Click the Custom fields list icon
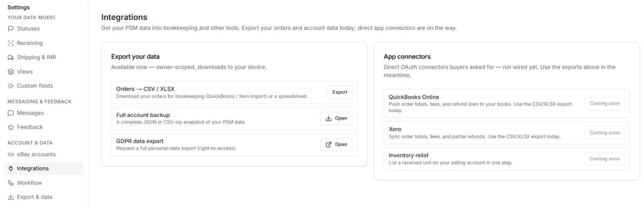Viewport: 644px width, 212px height. pyautogui.click(x=11, y=86)
